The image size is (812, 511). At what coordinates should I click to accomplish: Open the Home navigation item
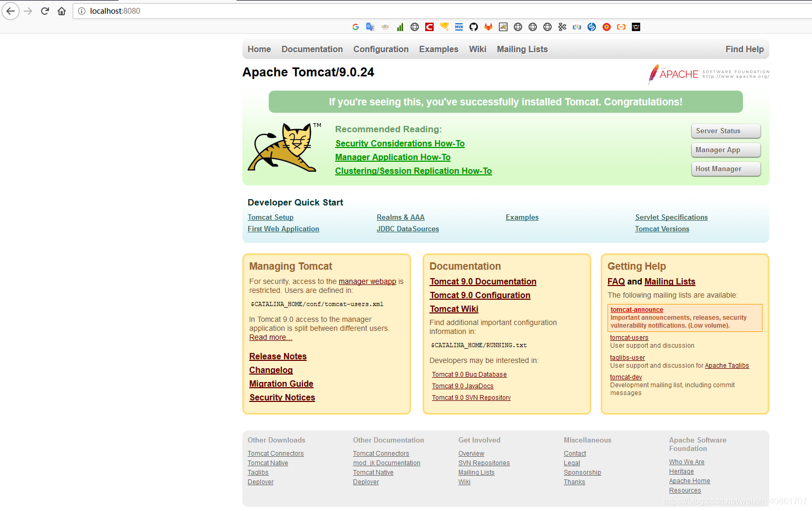(x=259, y=49)
